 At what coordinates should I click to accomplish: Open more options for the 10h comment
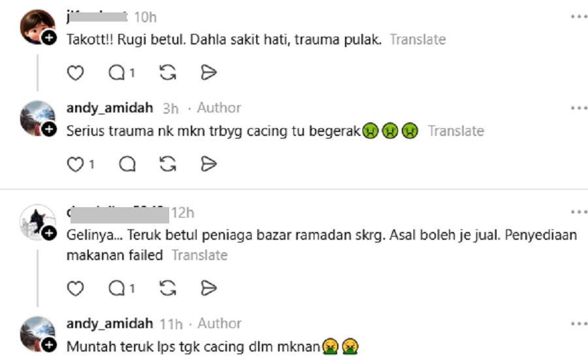[x=579, y=16]
